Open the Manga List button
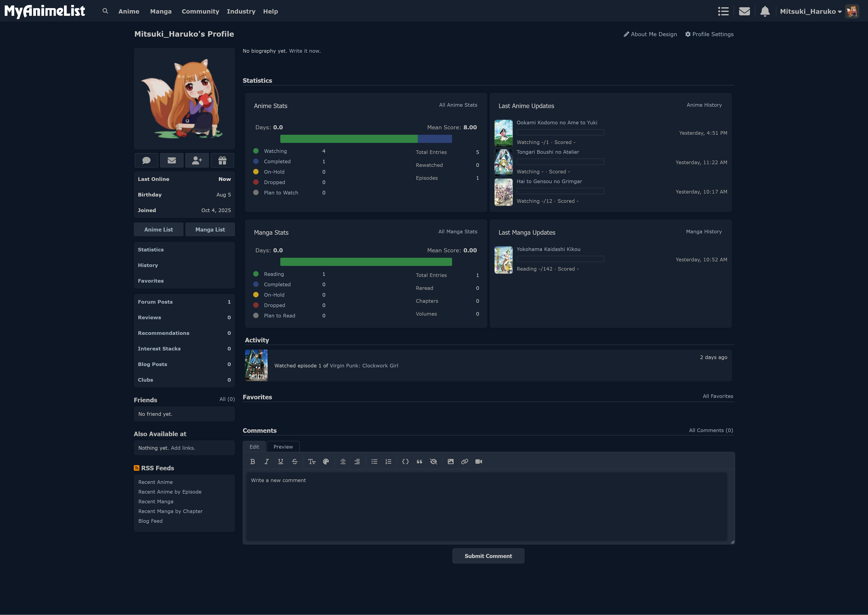868x615 pixels. 210,229
